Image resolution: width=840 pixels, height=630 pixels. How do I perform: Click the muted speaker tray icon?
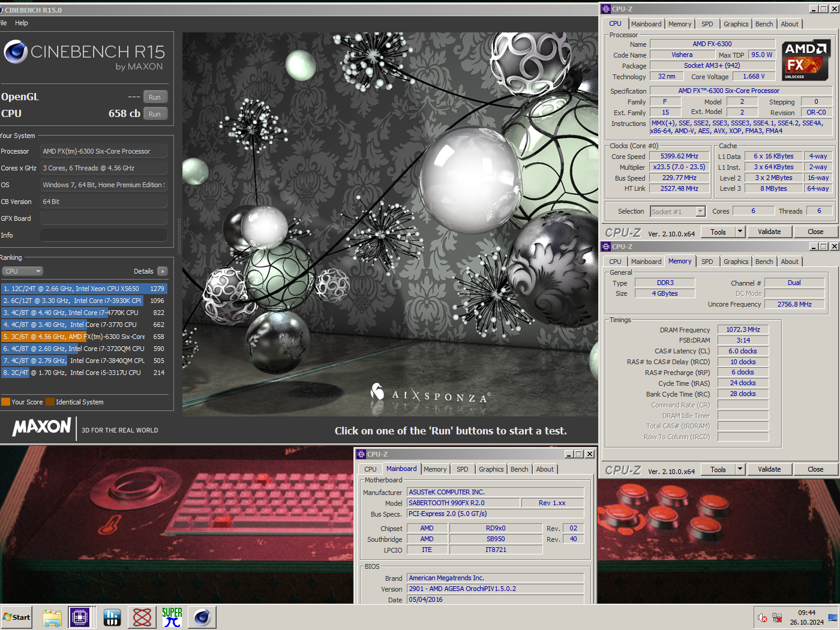762,617
